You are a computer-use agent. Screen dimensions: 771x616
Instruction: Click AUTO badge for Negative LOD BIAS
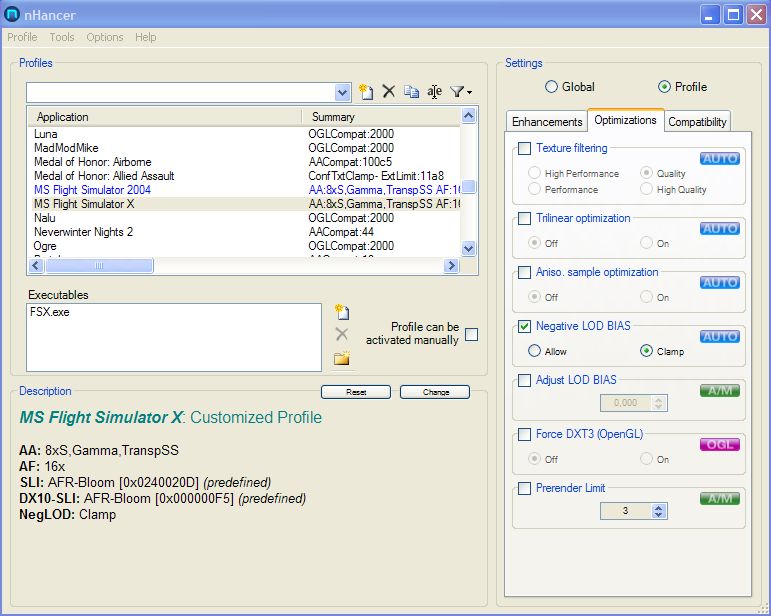tap(720, 336)
